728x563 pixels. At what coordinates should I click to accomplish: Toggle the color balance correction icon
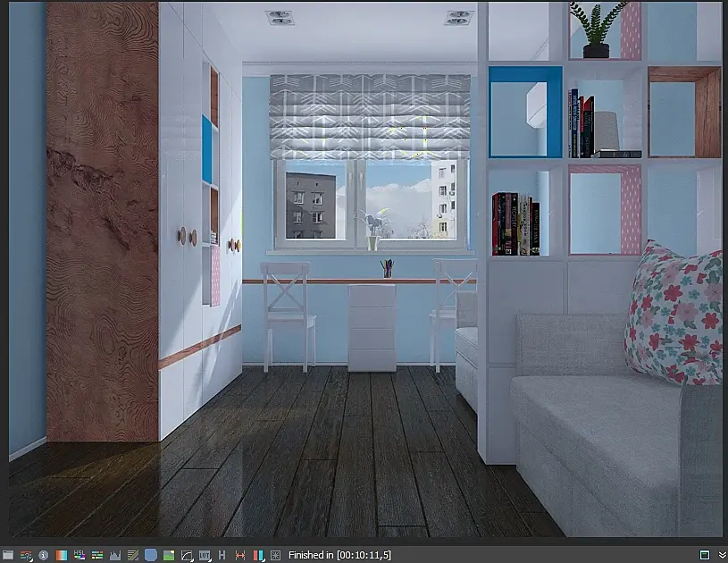[x=97, y=555]
